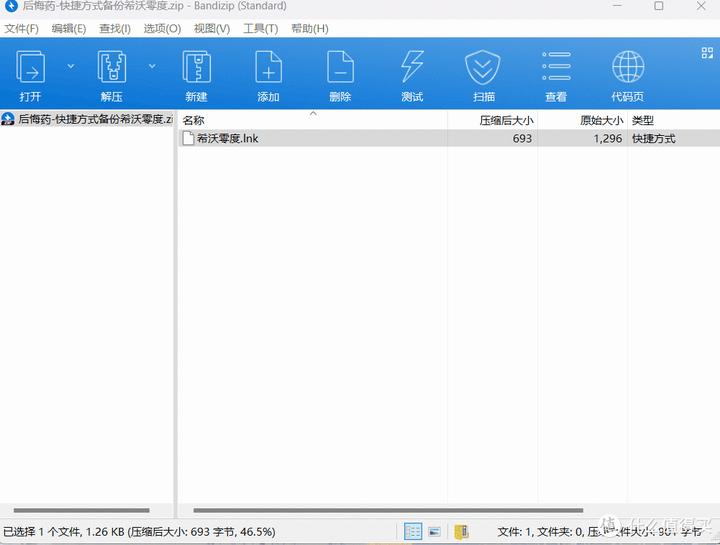Click the original size value 1,296
The image size is (720, 545).
click(x=608, y=139)
